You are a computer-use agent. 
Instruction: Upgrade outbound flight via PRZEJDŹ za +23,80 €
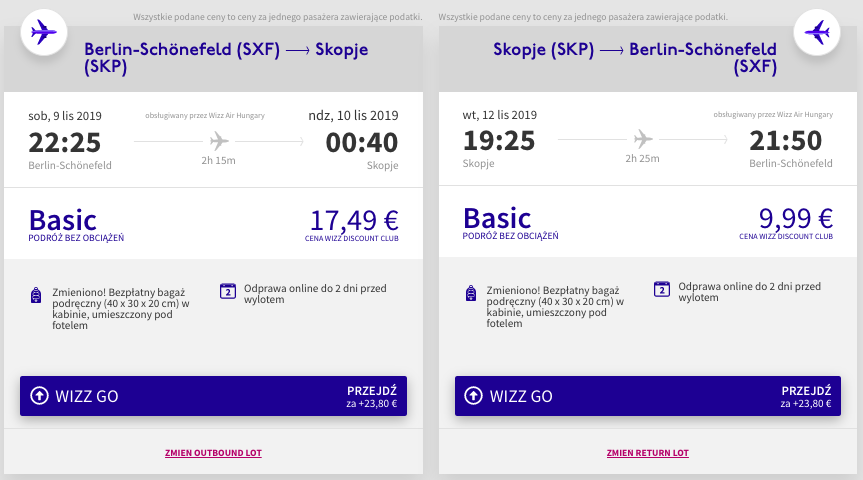point(371,397)
